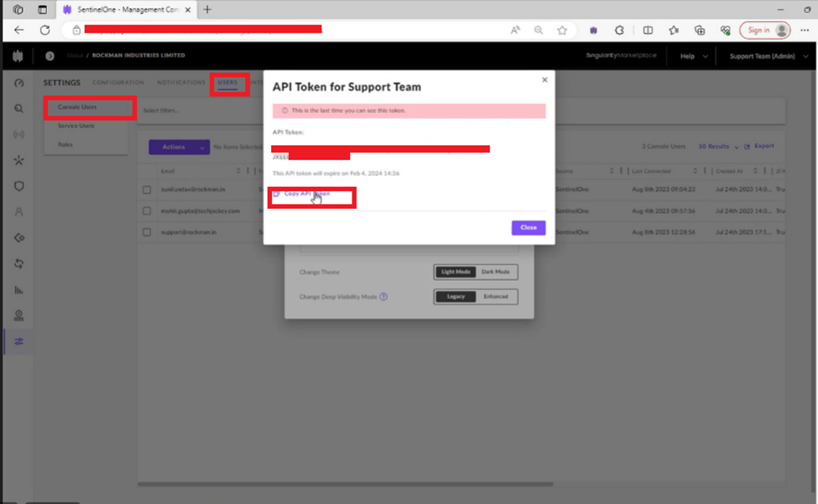This screenshot has width=818, height=504.
Task: Choose Legacy Deep Visibility mode
Action: click(x=456, y=297)
